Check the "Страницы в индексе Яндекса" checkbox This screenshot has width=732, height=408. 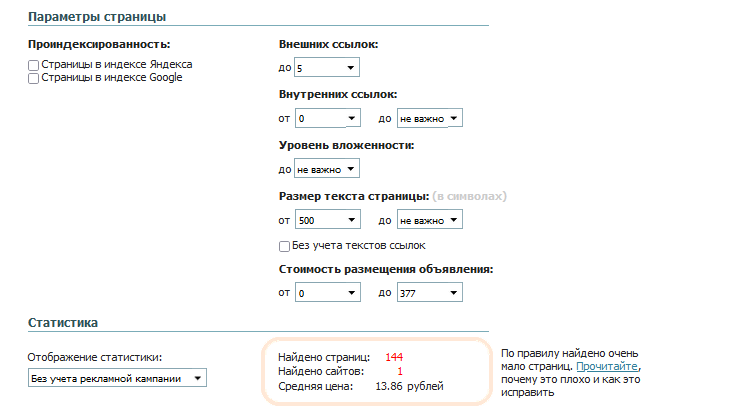pyautogui.click(x=34, y=65)
